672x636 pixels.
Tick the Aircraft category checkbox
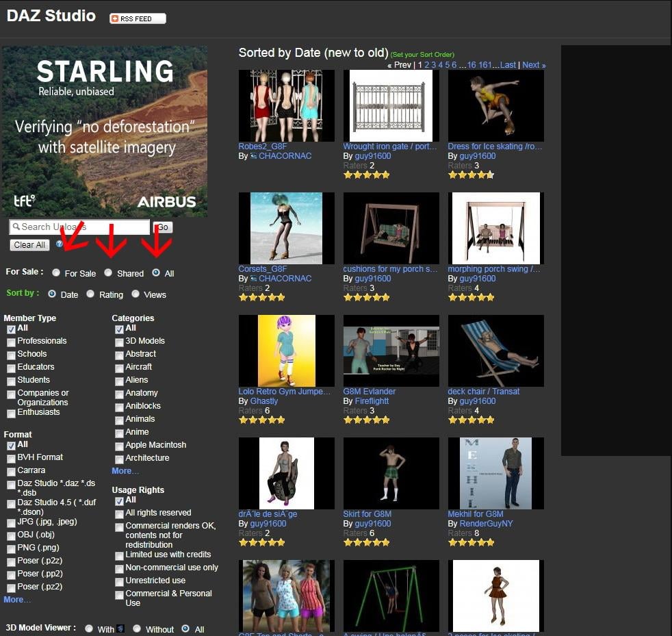coord(119,368)
